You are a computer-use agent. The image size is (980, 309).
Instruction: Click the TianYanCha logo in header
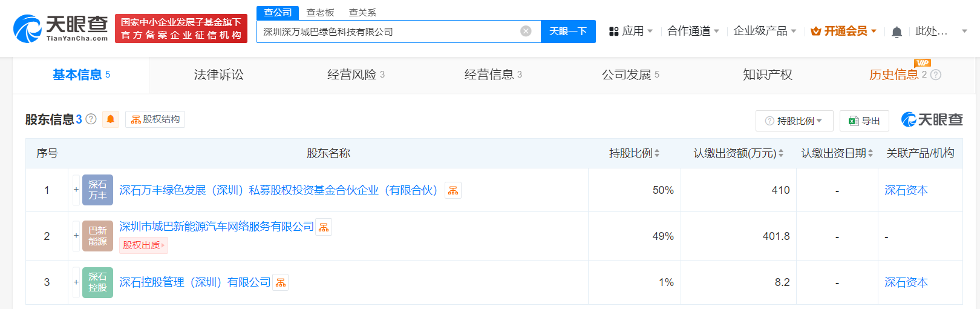[x=60, y=28]
